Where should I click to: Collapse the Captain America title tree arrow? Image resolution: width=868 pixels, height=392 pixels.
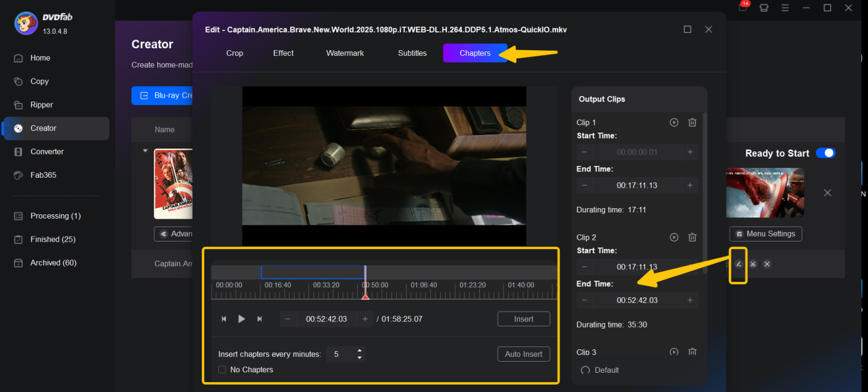[x=146, y=150]
